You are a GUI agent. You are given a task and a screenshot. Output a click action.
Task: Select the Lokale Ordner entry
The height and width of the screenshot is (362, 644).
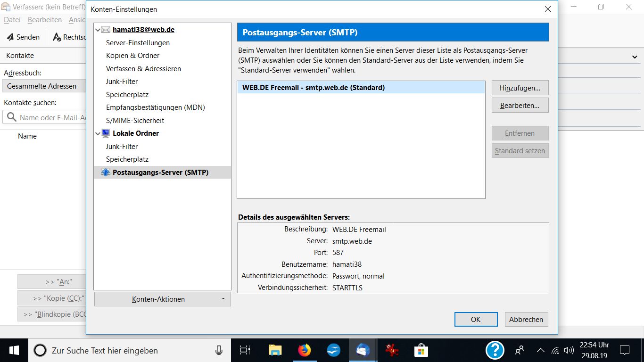tap(136, 133)
